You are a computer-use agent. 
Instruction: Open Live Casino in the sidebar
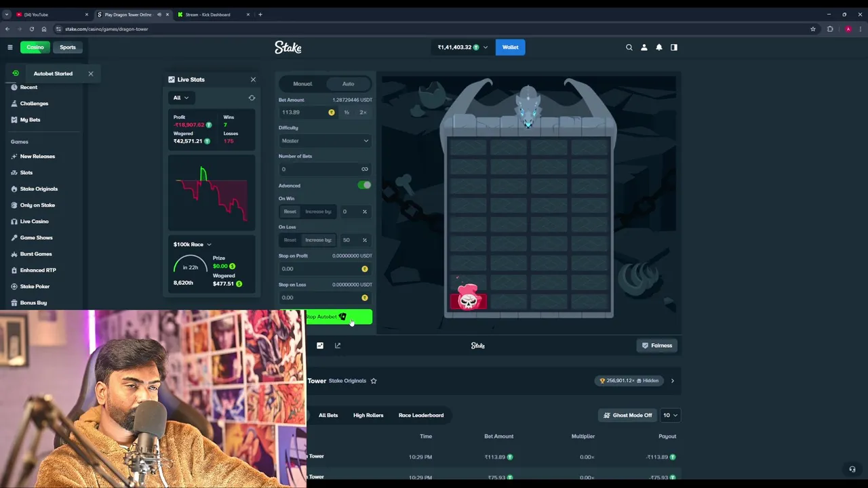tap(34, 222)
